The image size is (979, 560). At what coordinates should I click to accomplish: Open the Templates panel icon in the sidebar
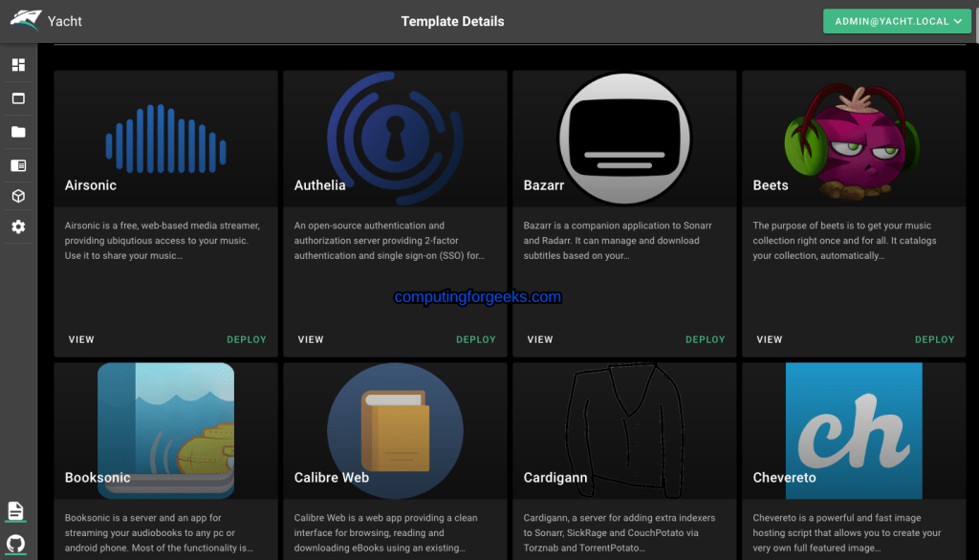pyautogui.click(x=17, y=164)
